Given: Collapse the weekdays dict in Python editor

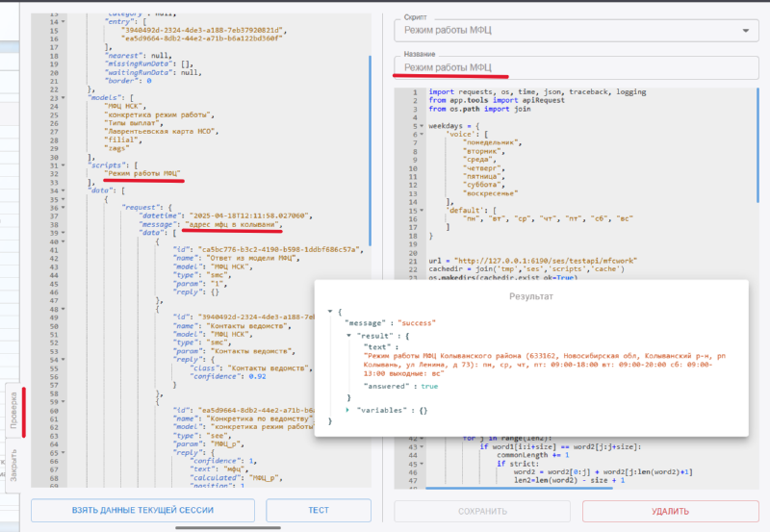Looking at the screenshot, I should pyautogui.click(x=422, y=125).
